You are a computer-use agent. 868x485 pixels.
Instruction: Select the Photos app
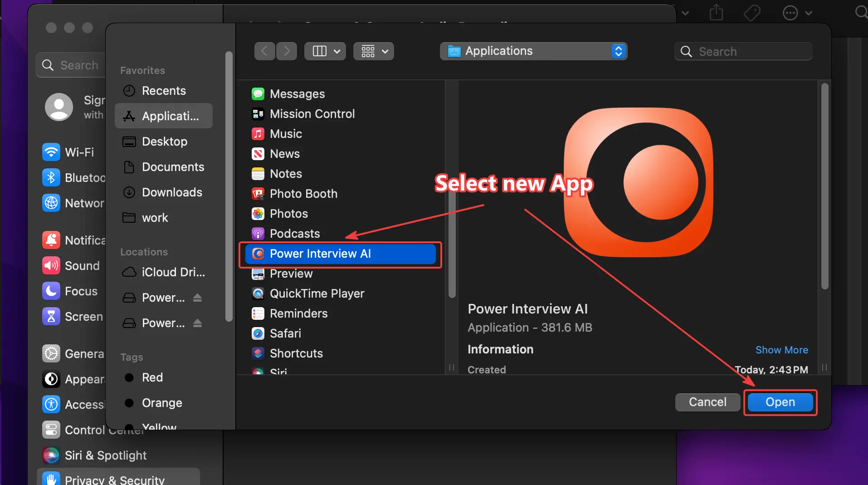pyautogui.click(x=340, y=214)
